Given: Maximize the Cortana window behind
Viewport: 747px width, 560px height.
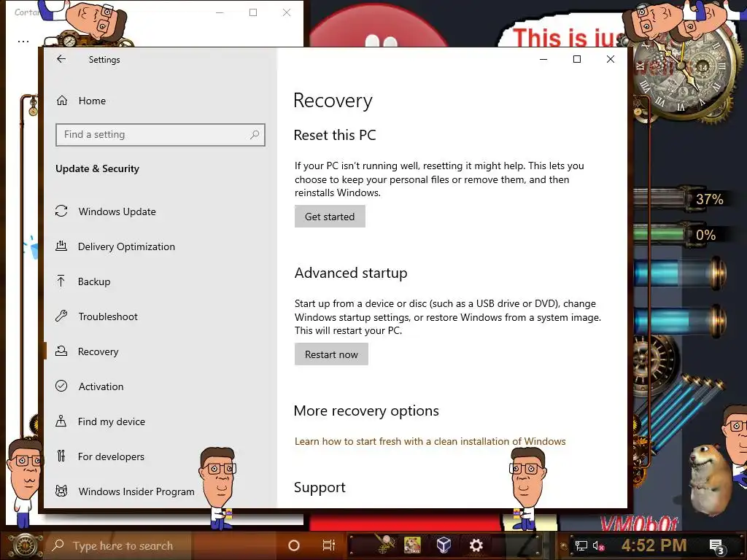Looking at the screenshot, I should pos(253,13).
